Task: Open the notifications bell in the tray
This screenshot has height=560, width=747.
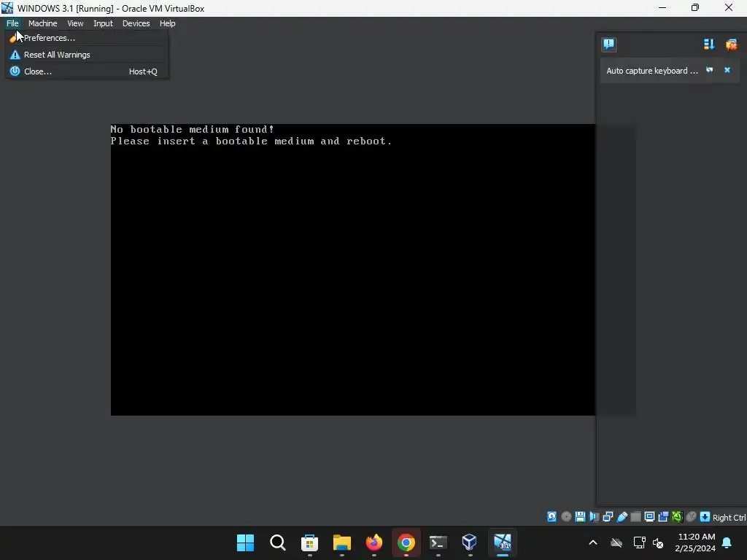Action: [727, 542]
